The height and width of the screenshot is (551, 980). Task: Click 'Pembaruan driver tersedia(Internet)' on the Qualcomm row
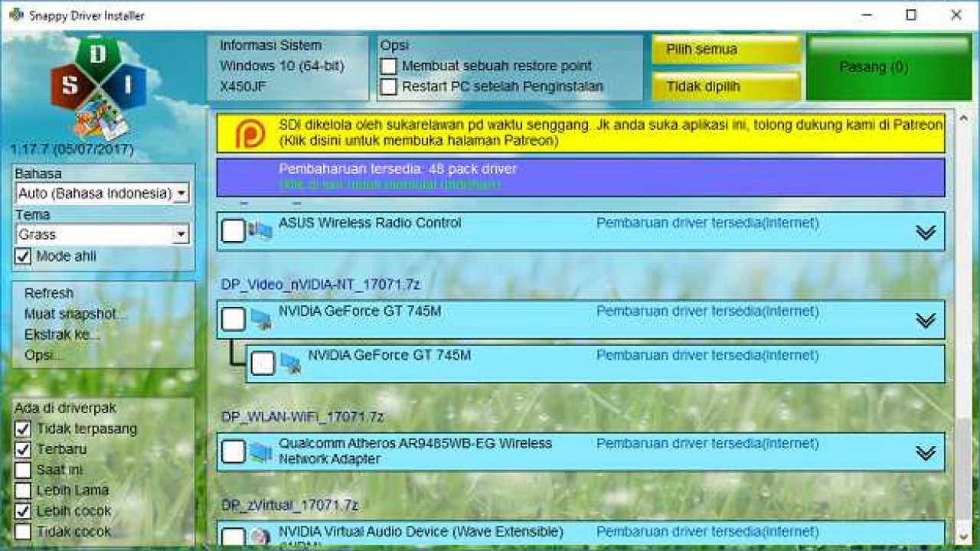click(707, 443)
